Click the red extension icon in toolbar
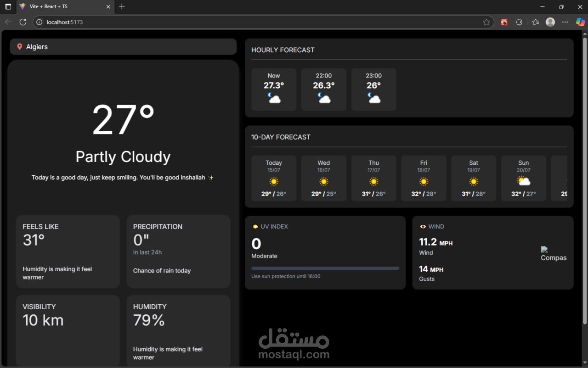The height and width of the screenshot is (368, 588). click(x=504, y=22)
